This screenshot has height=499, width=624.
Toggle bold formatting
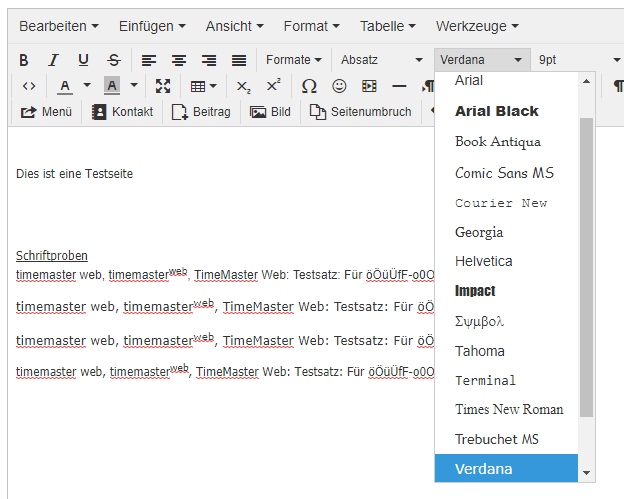[x=24, y=60]
